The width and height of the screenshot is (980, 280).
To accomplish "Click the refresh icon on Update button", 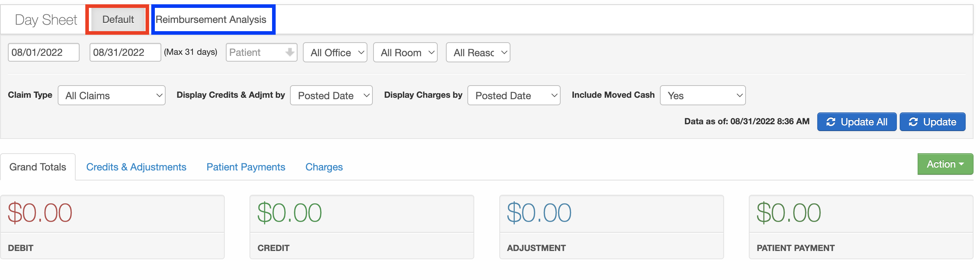I will [x=913, y=122].
